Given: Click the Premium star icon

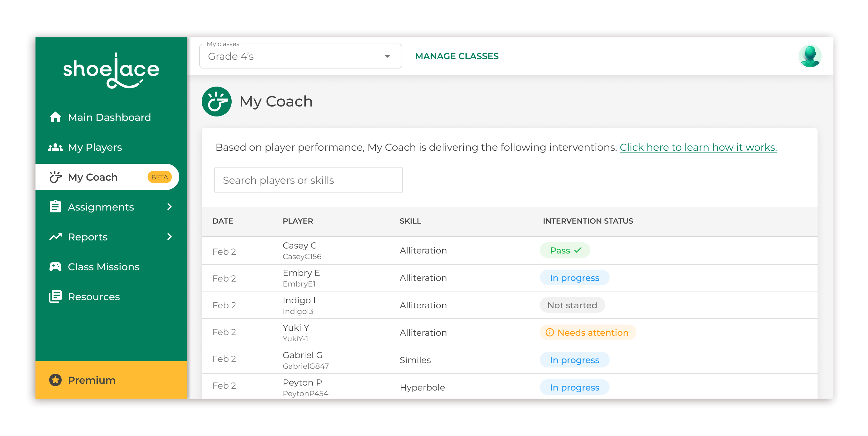Looking at the screenshot, I should click(55, 380).
